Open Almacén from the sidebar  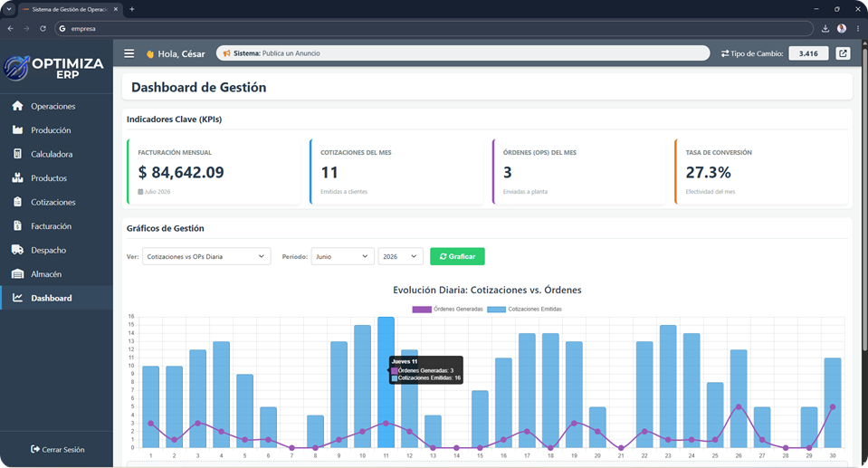click(56, 273)
